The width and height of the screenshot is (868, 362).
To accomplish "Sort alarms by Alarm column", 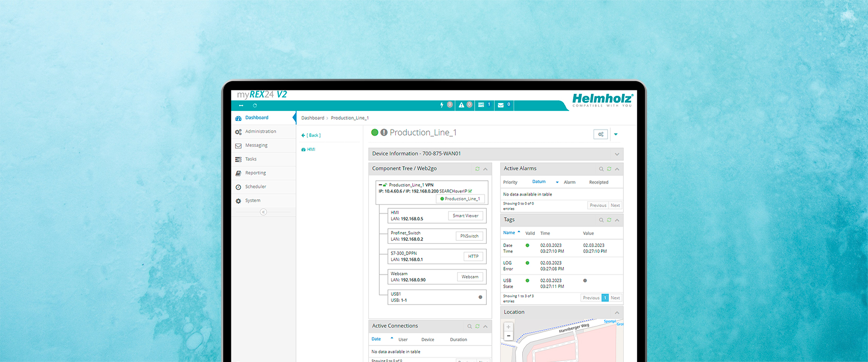I will point(570,182).
